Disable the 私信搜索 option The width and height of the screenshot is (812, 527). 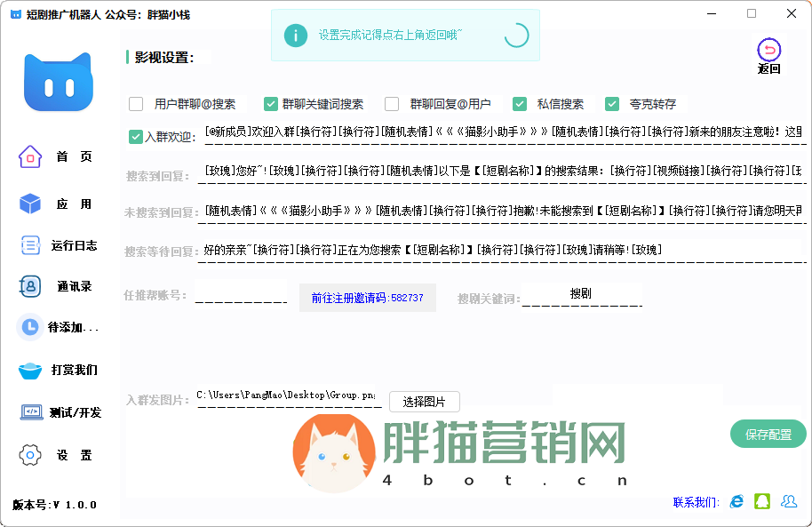[x=520, y=104]
